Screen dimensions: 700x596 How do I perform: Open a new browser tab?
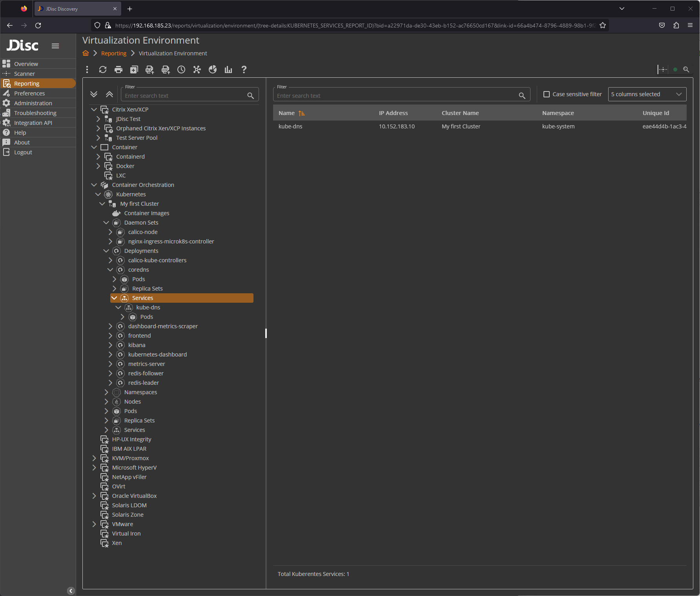[x=130, y=9]
